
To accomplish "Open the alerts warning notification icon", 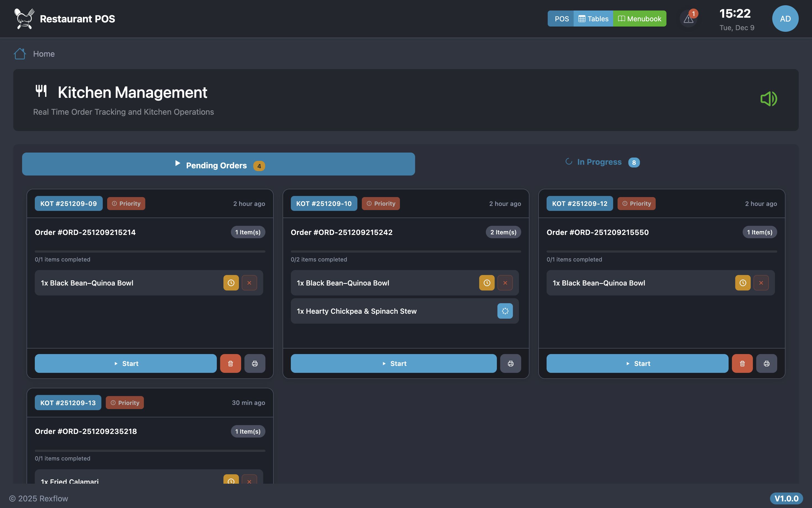I will [688, 19].
